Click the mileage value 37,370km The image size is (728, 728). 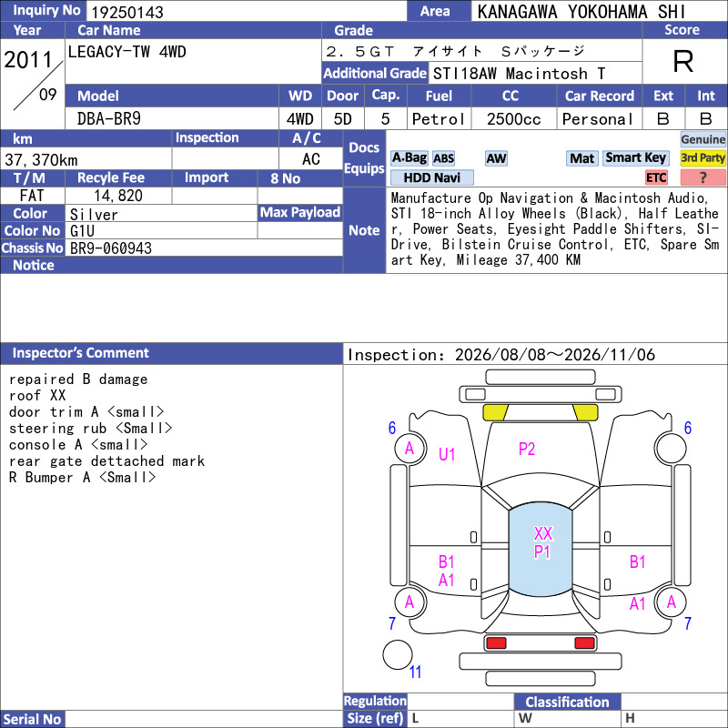click(41, 160)
